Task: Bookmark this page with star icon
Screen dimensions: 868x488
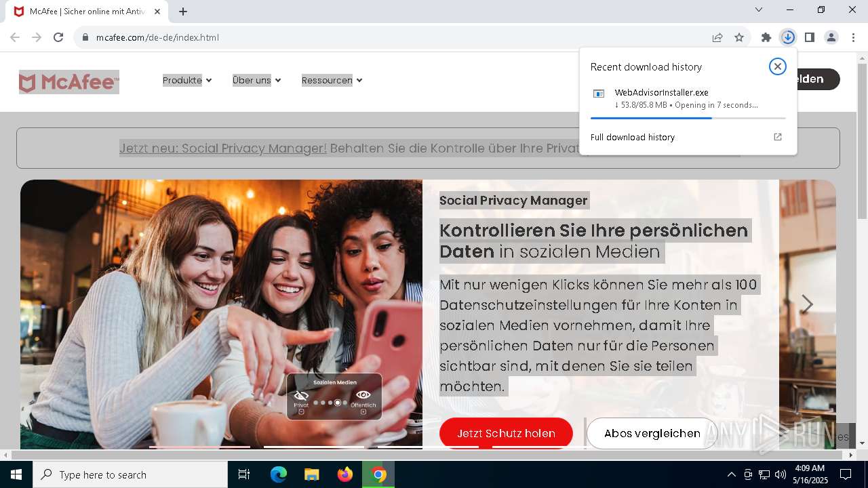Action: tap(739, 37)
